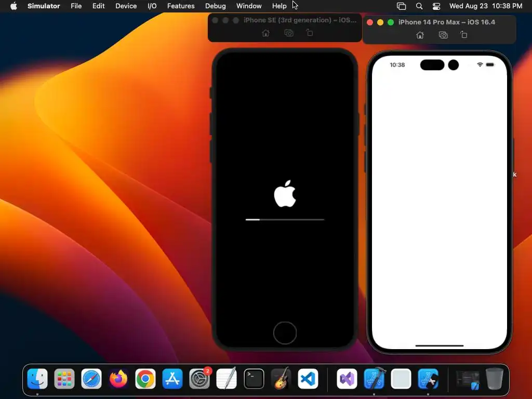Open Launchpad from the Dock

tap(64, 378)
